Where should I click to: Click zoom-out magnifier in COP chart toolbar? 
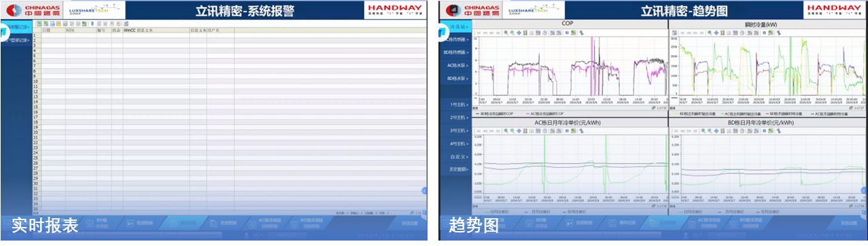512,33
